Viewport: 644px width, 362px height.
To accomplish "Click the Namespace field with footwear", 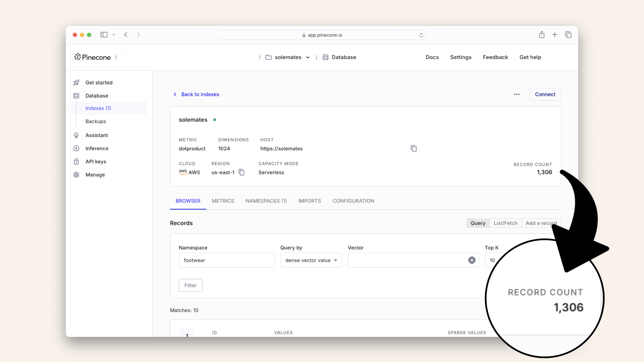I will point(227,260).
